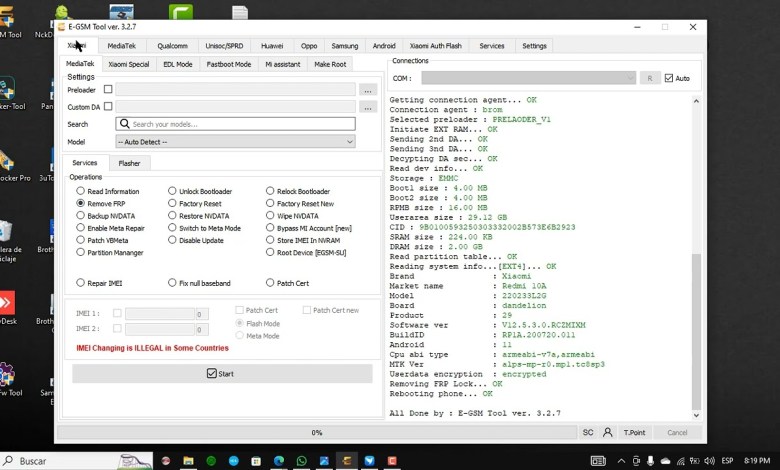Click the T.Point button
780x470 pixels.
634,432
